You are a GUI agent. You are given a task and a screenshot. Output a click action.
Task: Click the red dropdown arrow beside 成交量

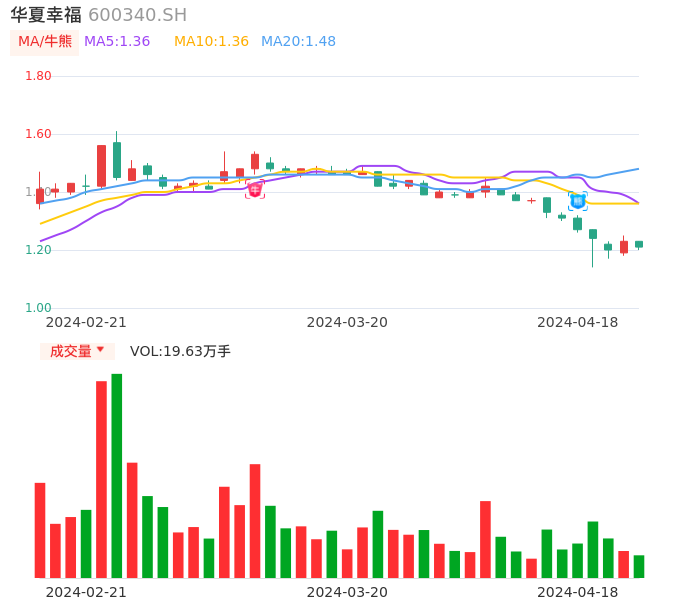point(100,350)
